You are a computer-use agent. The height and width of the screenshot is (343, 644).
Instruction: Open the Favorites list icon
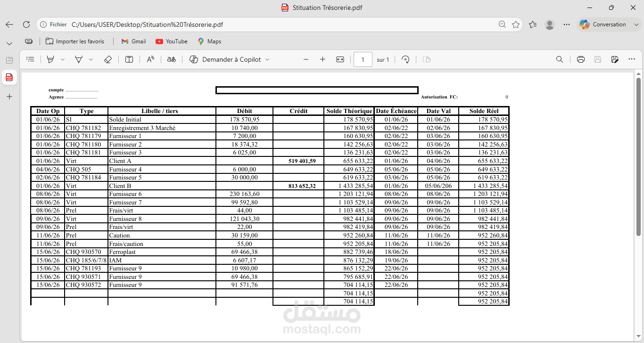[533, 24]
